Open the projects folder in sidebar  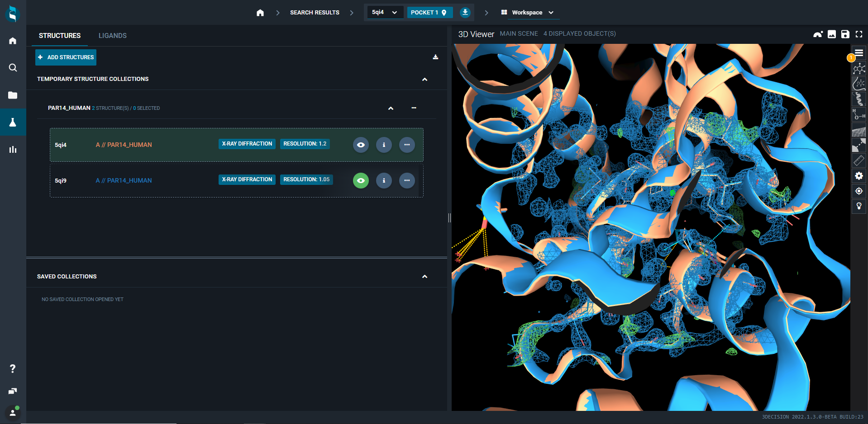click(13, 95)
